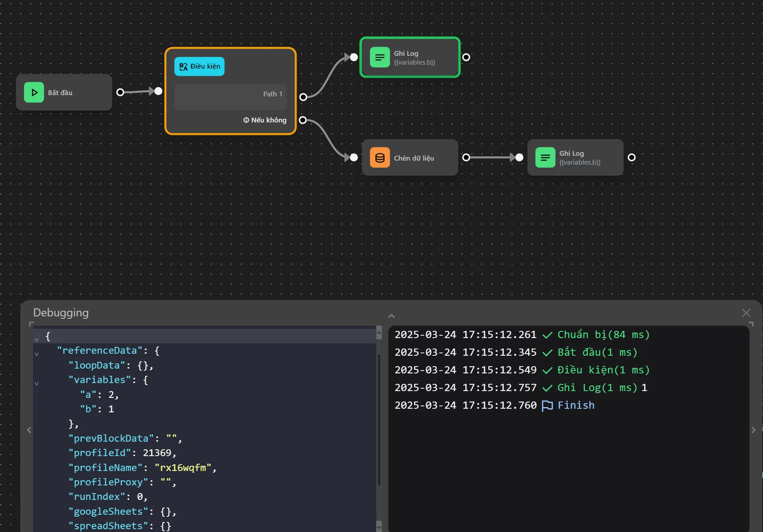Click the output port of the Bắt đầu node
The width and height of the screenshot is (763, 532).
[x=120, y=92]
